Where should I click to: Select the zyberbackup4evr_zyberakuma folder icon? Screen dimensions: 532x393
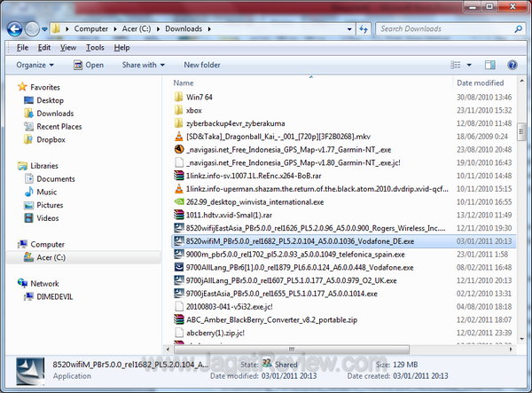[179, 123]
